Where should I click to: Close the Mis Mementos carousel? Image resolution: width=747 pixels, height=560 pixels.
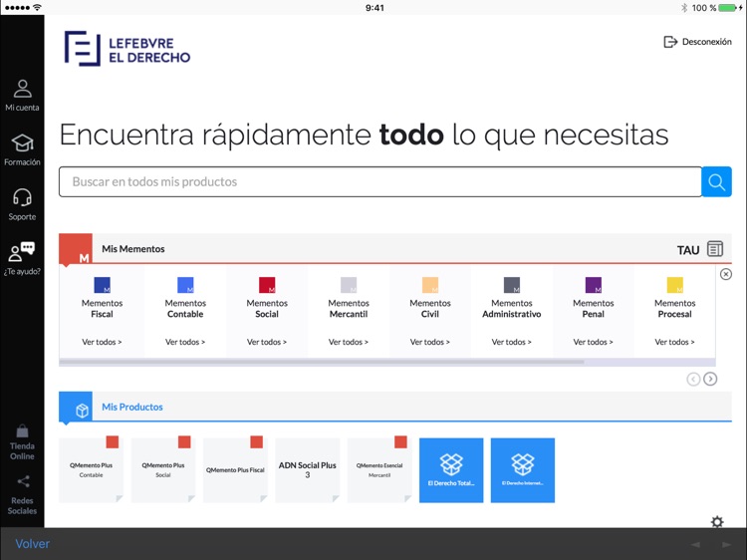(725, 274)
